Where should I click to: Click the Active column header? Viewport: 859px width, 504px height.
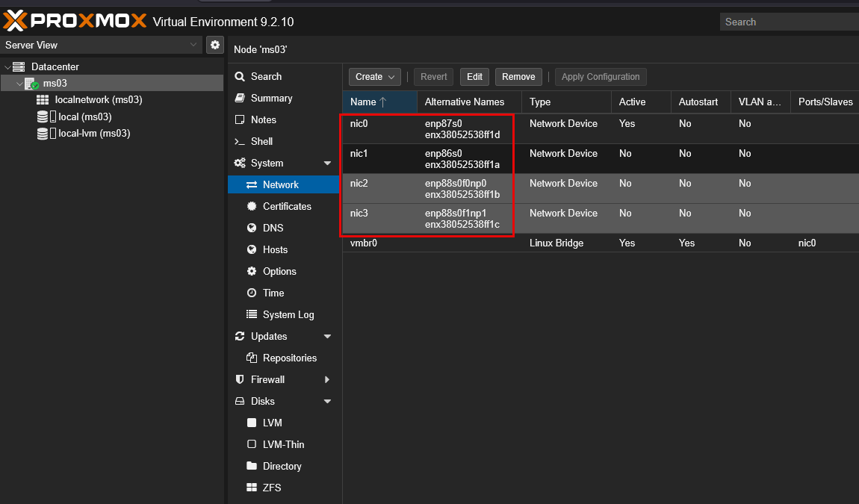click(641, 102)
